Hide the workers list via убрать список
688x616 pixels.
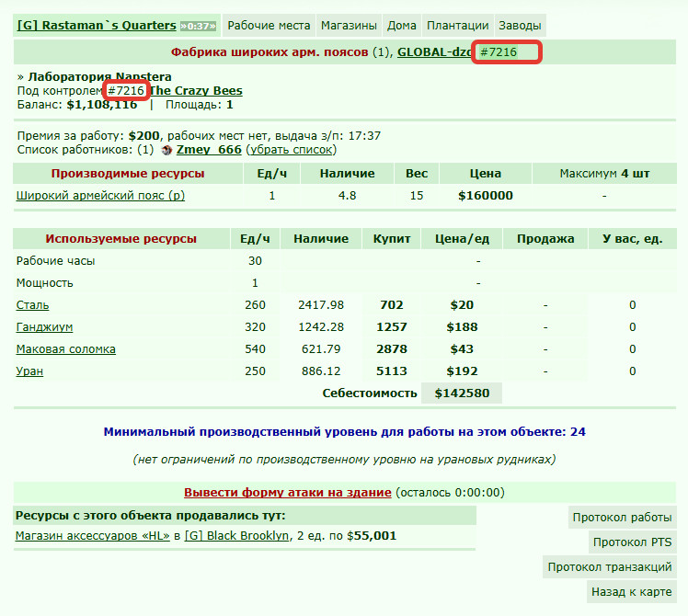[x=291, y=150]
